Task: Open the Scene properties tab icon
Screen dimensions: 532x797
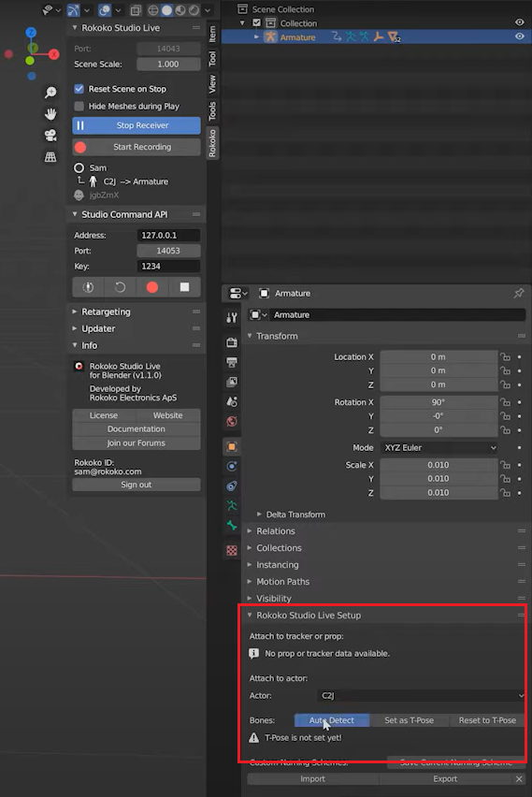Action: [232, 401]
